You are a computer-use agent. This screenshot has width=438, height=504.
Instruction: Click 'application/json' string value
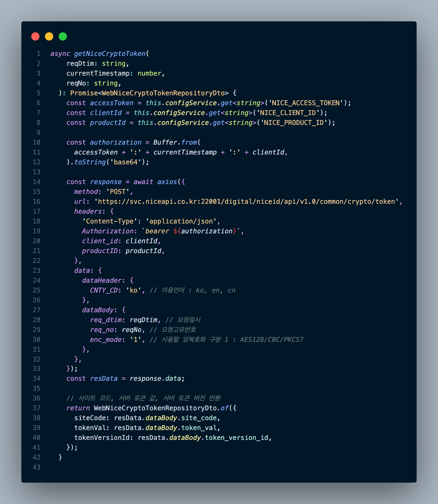click(x=181, y=221)
